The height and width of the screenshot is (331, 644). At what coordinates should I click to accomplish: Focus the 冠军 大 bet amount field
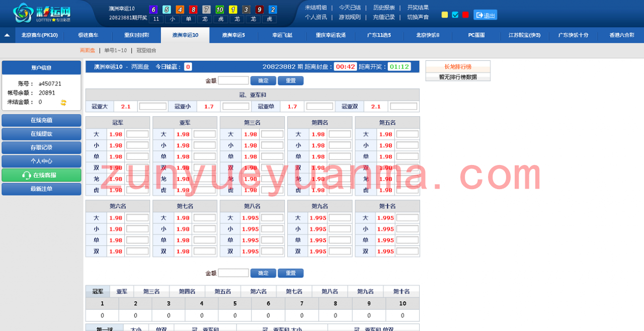(137, 134)
